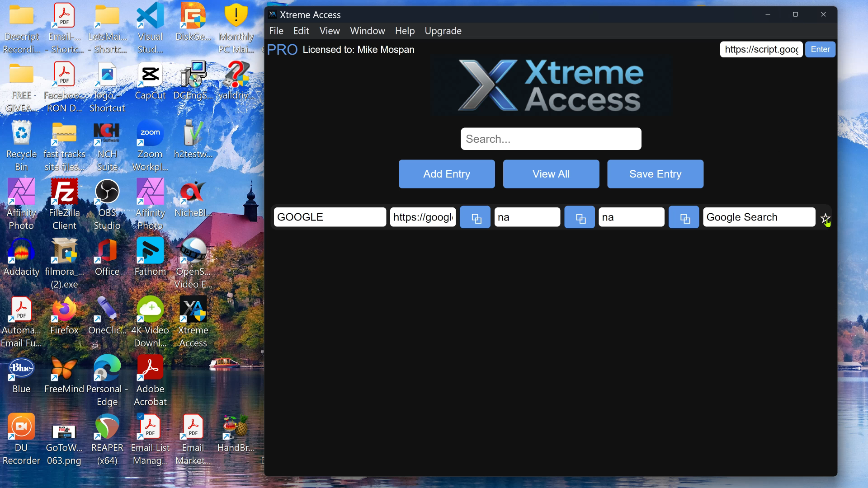Select the Audacity desktop icon
The width and height of the screenshot is (868, 488).
point(21,257)
